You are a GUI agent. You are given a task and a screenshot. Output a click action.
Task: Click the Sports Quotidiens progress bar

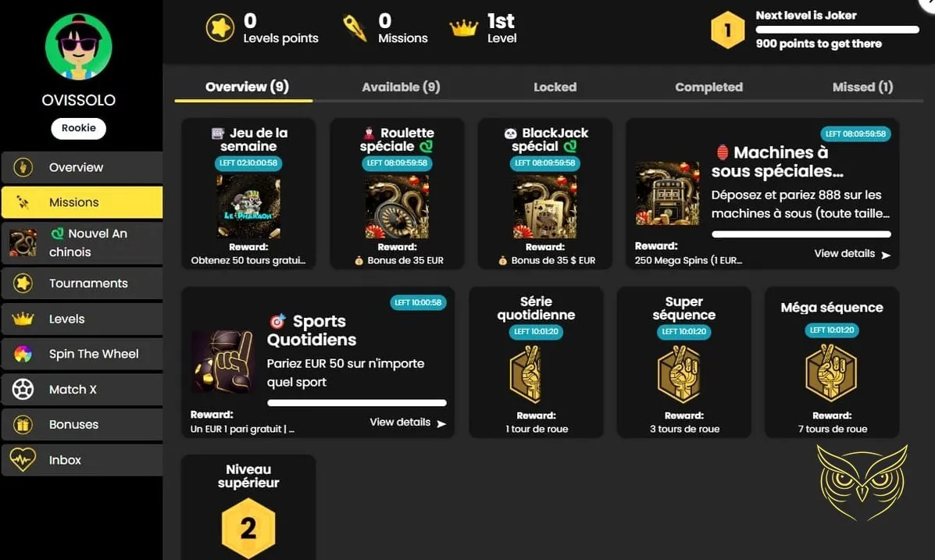click(x=357, y=403)
